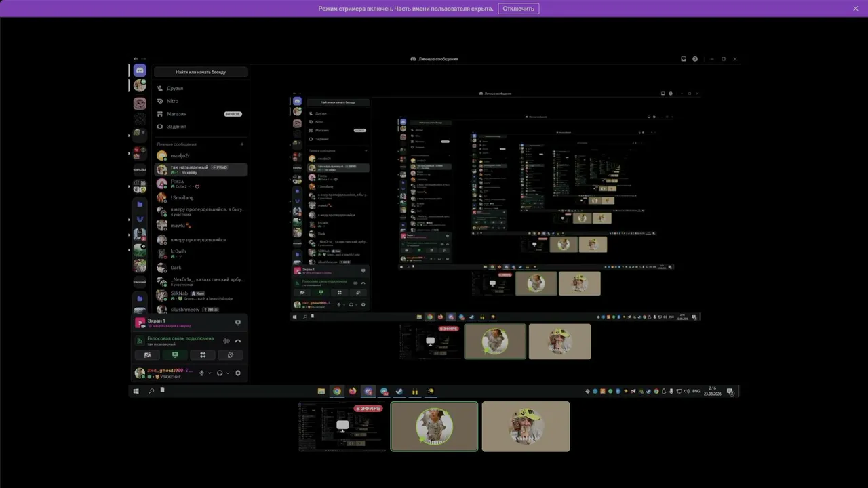The height and width of the screenshot is (488, 868).
Task: Open outermost folder server icon above blue V
Action: [x=140, y=204]
